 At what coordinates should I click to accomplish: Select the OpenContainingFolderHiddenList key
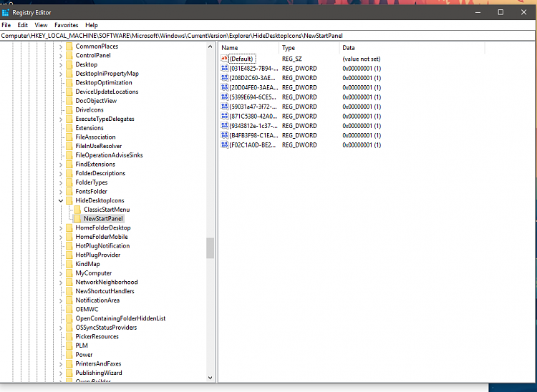click(120, 318)
